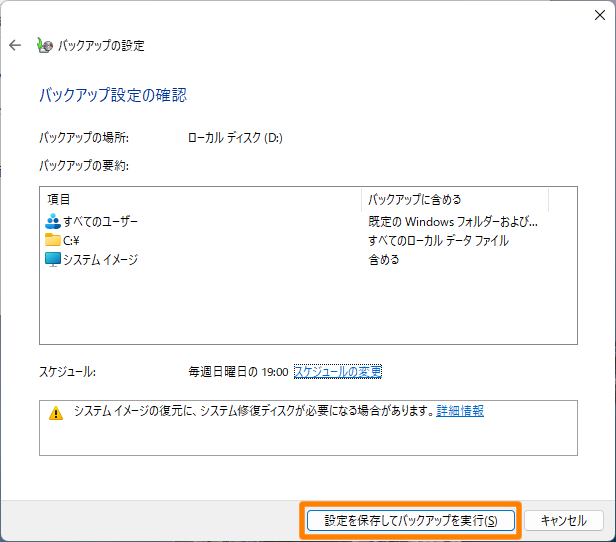Click the backup settings icon beside the title
Viewport: 616px width, 542px height.
click(44, 45)
